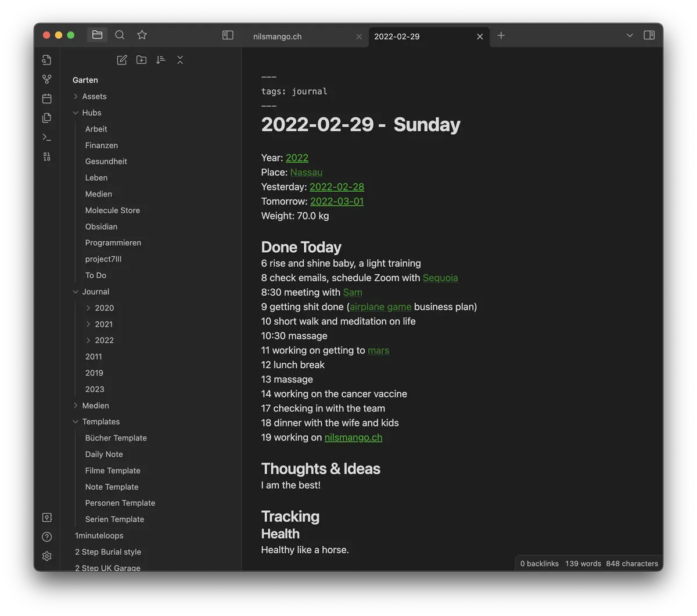Create a new note icon
Screen dimensions: 697x616
point(122,60)
